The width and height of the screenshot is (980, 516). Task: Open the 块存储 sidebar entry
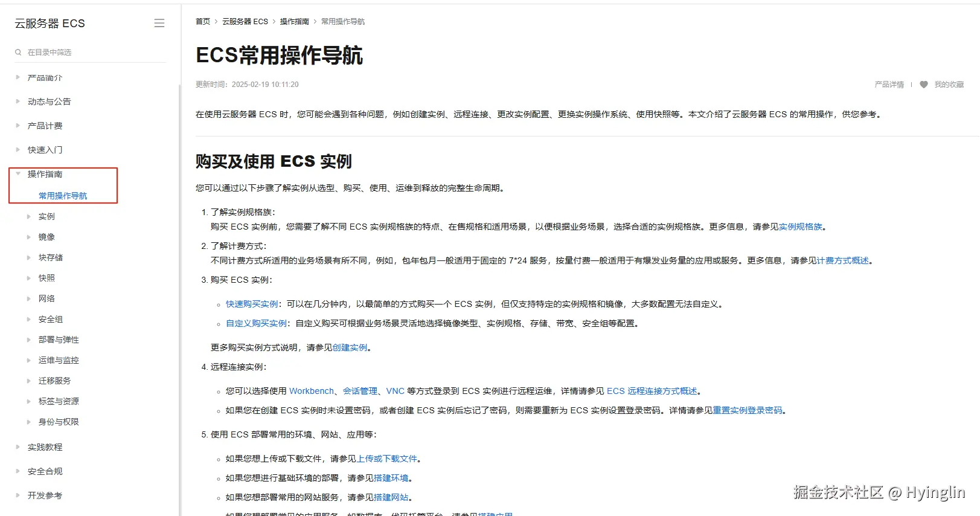tap(51, 258)
